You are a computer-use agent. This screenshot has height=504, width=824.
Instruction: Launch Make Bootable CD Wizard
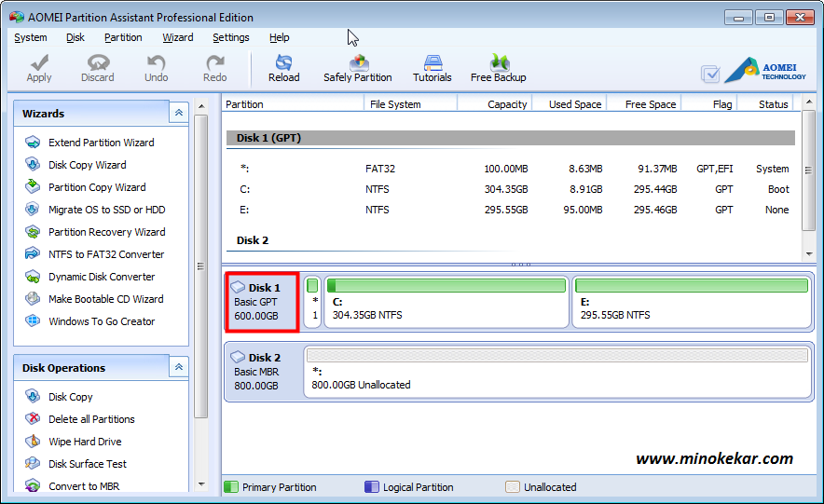click(x=105, y=299)
